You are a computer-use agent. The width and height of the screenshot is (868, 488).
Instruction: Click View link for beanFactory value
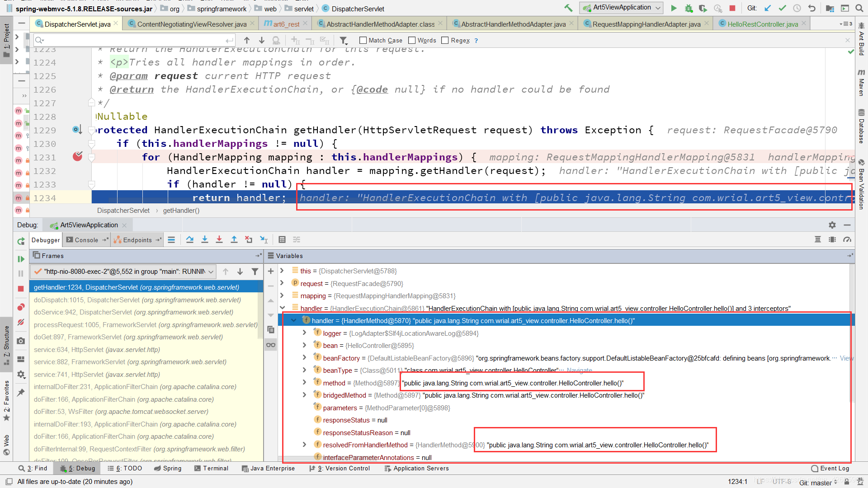[x=846, y=358]
